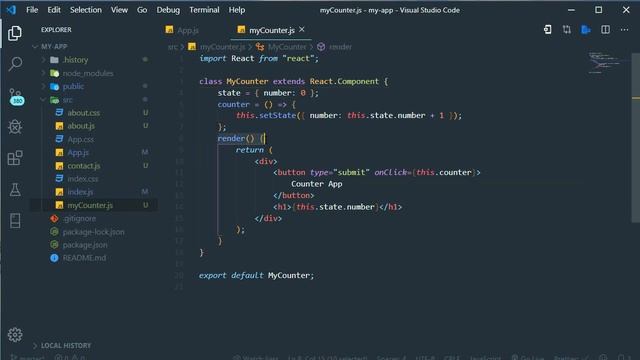The image size is (640, 360).
Task: Click the 'this.setState' code line
Action: click(x=349, y=116)
